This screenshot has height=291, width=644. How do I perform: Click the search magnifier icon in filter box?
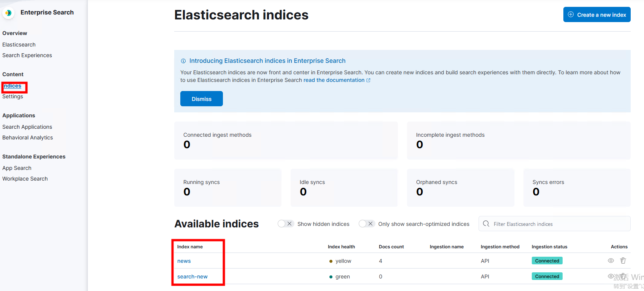pos(486,224)
